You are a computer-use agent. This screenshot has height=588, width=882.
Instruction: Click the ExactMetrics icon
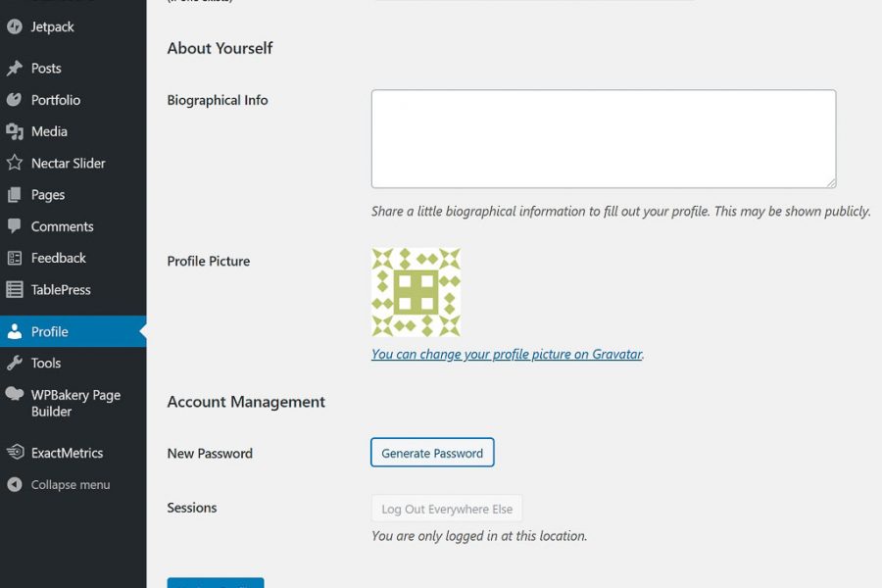click(x=15, y=453)
